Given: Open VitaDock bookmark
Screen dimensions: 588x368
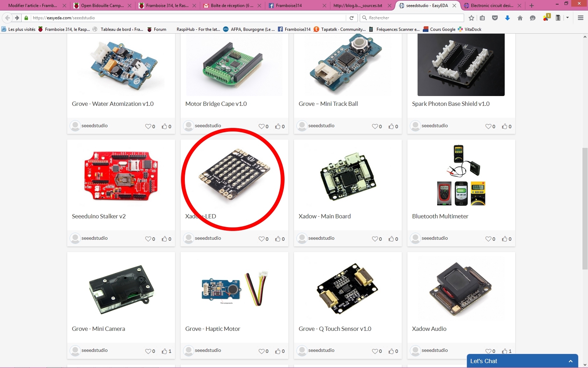Looking at the screenshot, I should [470, 29].
